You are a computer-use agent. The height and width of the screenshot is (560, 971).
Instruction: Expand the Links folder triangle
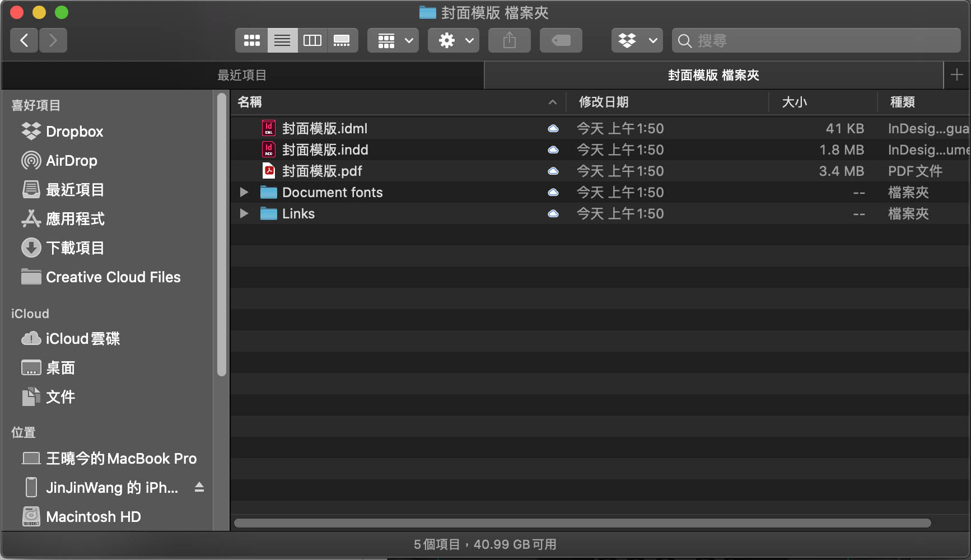point(244,213)
